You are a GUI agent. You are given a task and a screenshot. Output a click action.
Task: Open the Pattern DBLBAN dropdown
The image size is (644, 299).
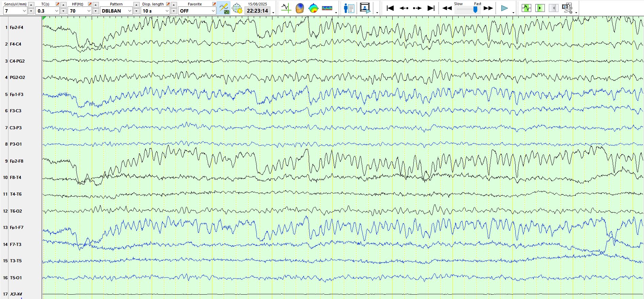[129, 11]
